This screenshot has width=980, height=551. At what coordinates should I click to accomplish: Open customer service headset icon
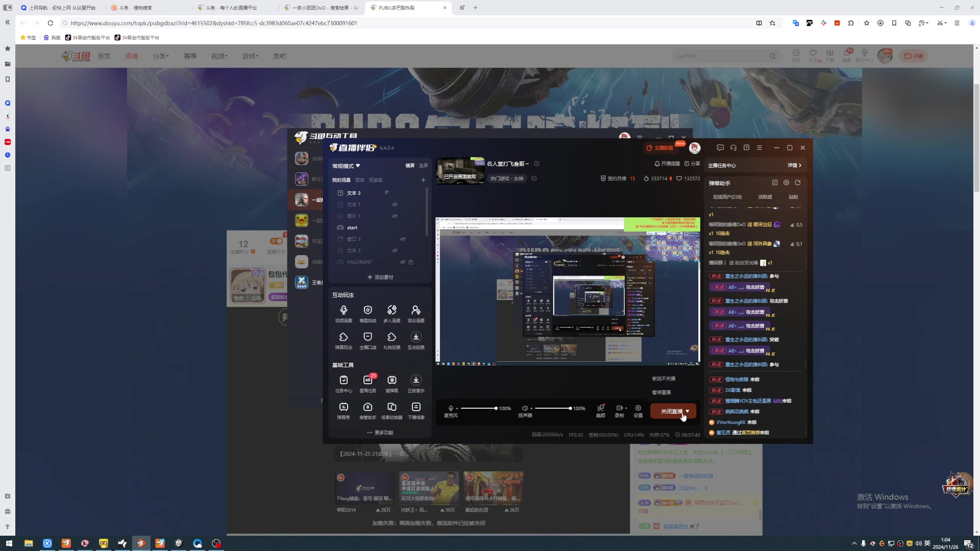point(733,147)
